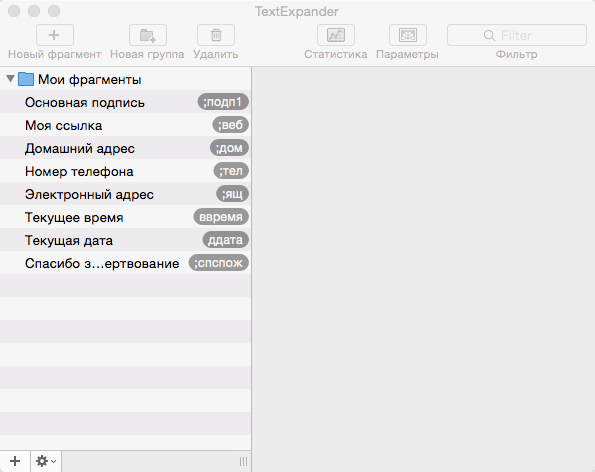Select the Текущее время snippet
595x472 pixels.
point(125,217)
